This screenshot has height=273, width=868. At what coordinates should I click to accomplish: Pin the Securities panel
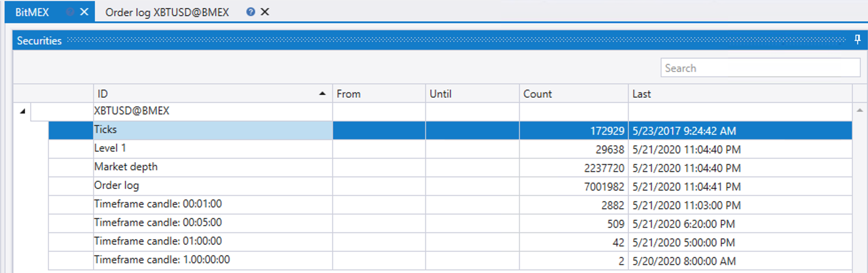857,40
